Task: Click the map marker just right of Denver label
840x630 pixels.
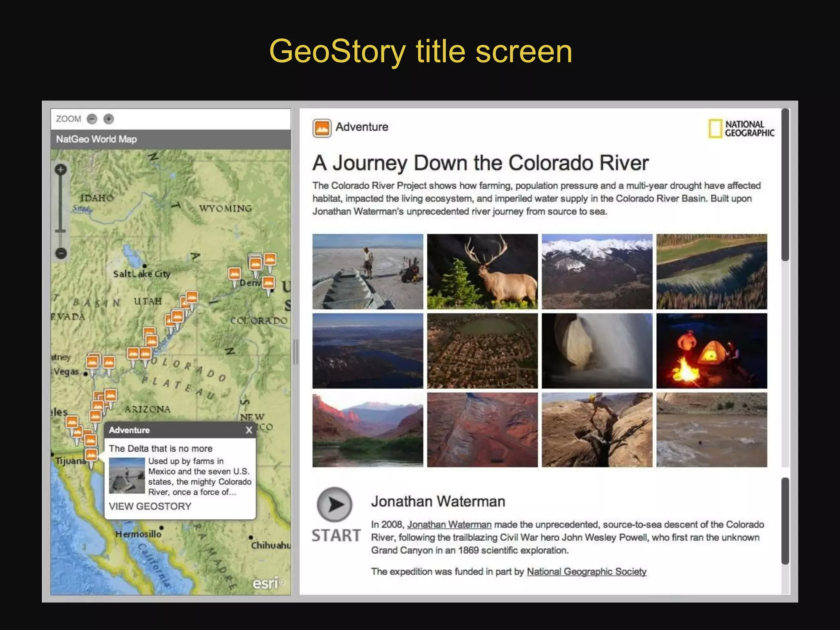Action: pyautogui.click(x=268, y=283)
